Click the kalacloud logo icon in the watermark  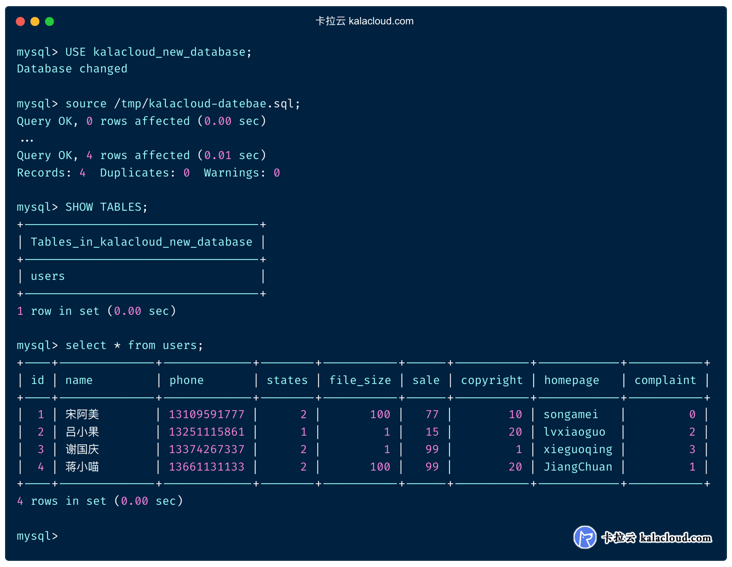click(x=584, y=537)
